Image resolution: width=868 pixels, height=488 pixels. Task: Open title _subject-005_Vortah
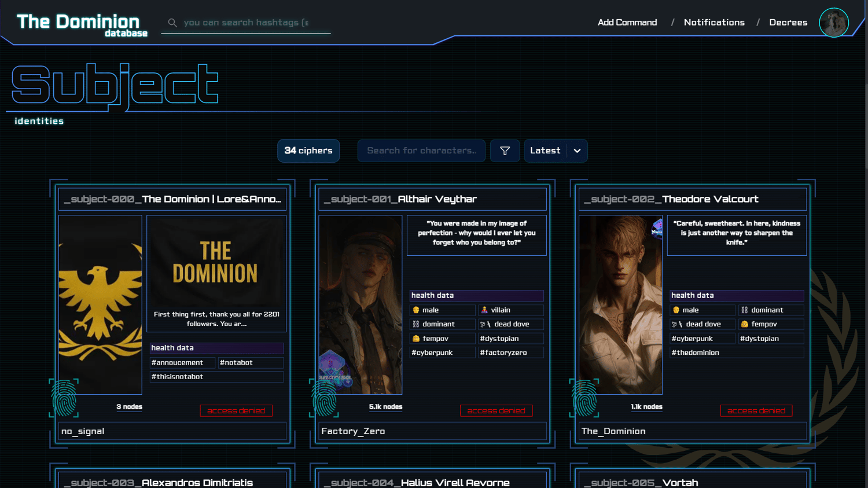pos(693,481)
